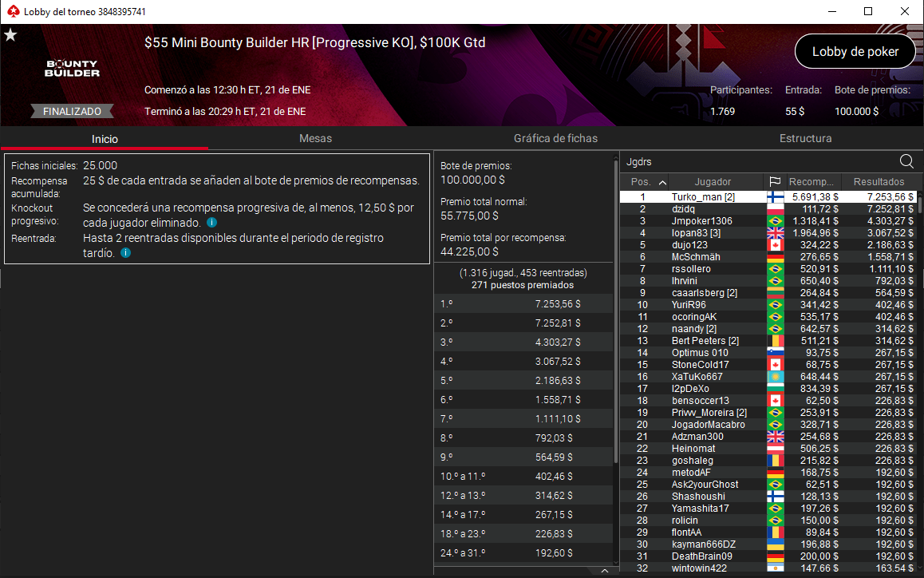Click the Kazakhstan flag beside XaTuKo667
The image size is (924, 578).
[775, 377]
